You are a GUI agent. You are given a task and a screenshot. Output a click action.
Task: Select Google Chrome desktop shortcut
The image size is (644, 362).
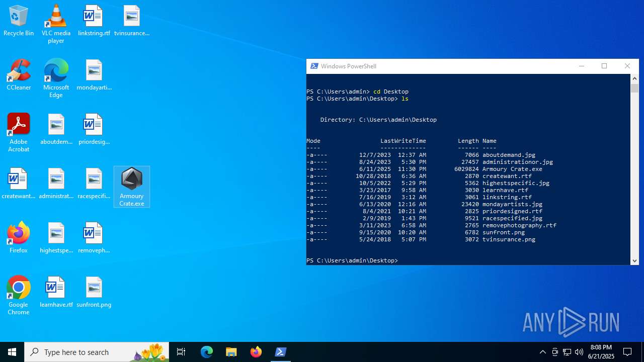[x=19, y=296]
